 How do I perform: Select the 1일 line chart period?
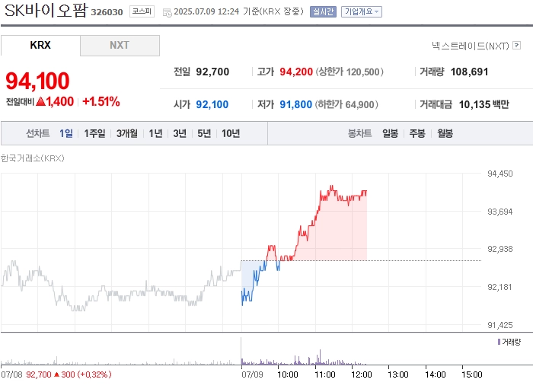coord(66,133)
